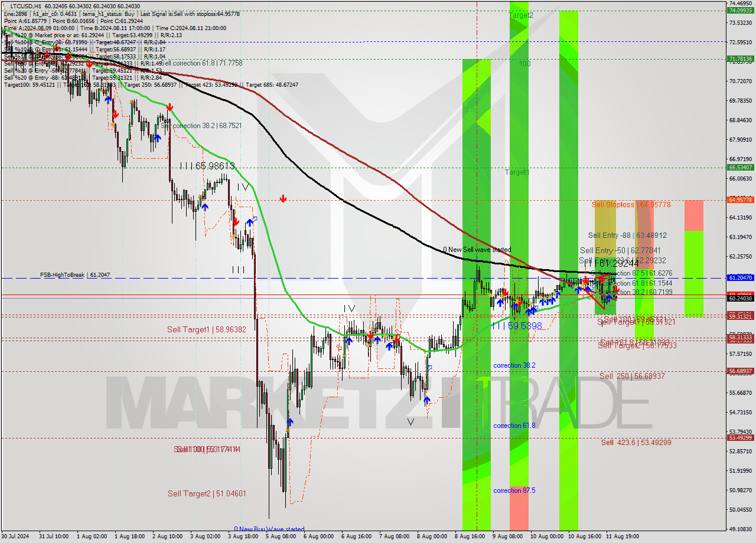Screen dimensions: 756x543
Task: Click the 'I I I 65.98613' wave label
Action: 207,166
